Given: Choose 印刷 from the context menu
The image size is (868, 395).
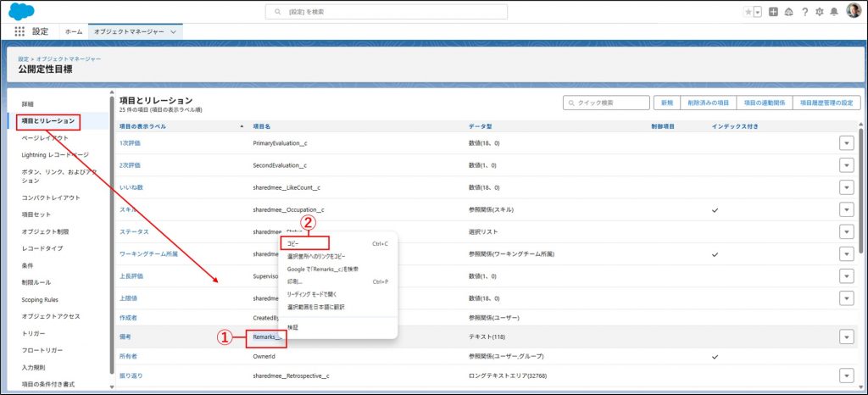Looking at the screenshot, I should 295,281.
